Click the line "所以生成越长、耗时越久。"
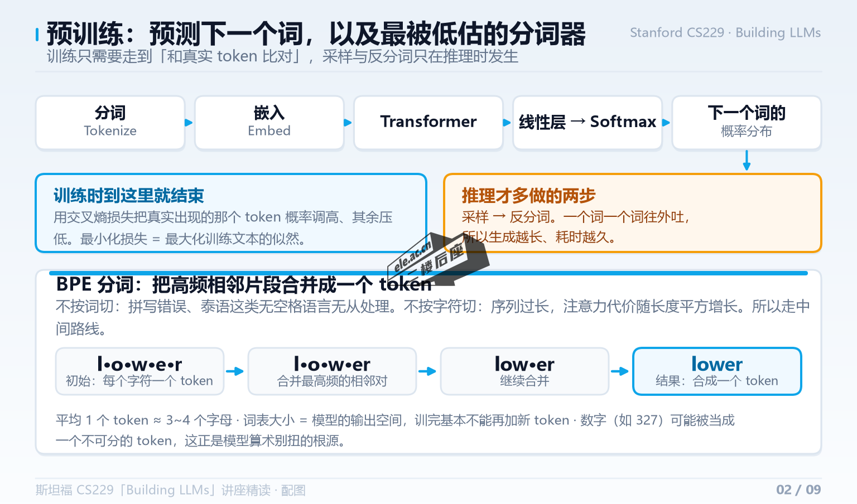Screen dimensions: 857x504 click(540, 237)
